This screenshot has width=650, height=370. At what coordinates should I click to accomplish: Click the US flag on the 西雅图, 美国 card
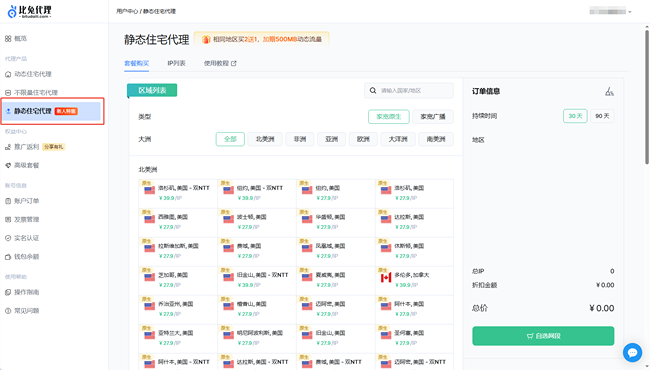[x=150, y=220]
